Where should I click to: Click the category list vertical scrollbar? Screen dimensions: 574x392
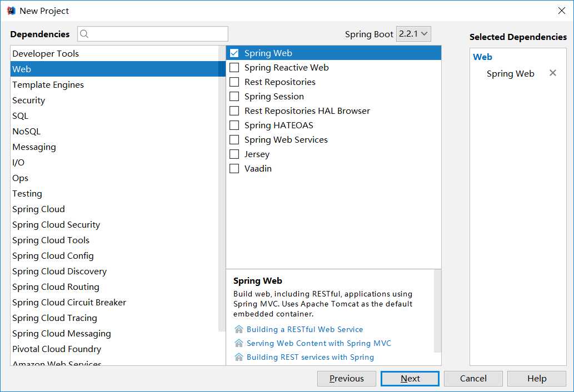click(222, 188)
